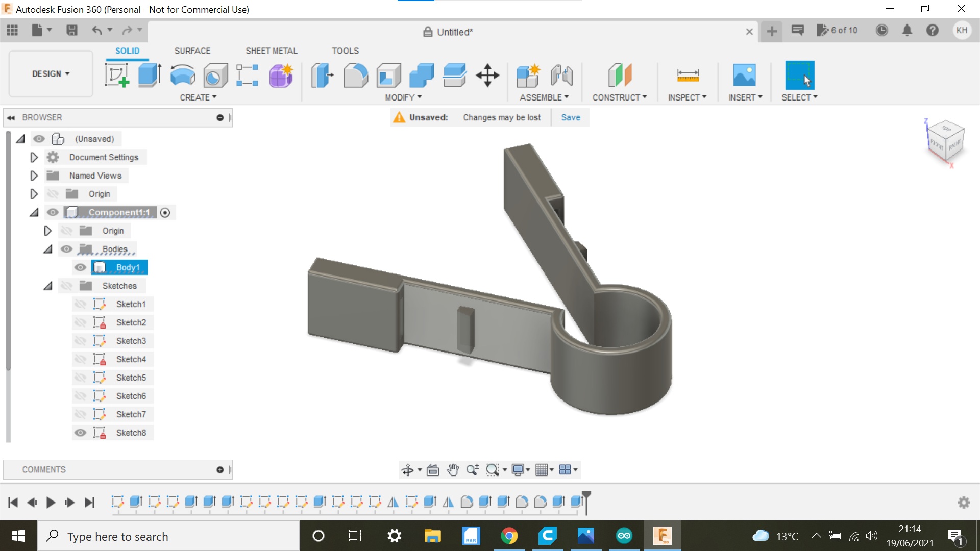The height and width of the screenshot is (551, 980).
Task: Collapse the Component1:1 node
Action: click(x=34, y=212)
